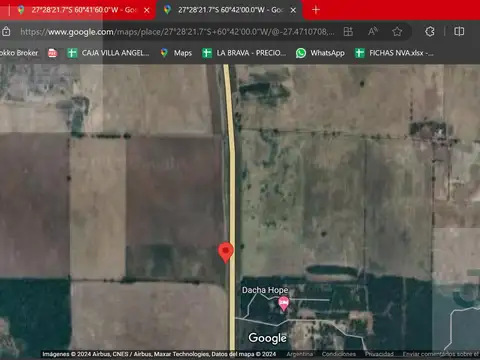This screenshot has height=360, width=480.
Task: Open the PDF bookmark icon
Action: (53, 53)
